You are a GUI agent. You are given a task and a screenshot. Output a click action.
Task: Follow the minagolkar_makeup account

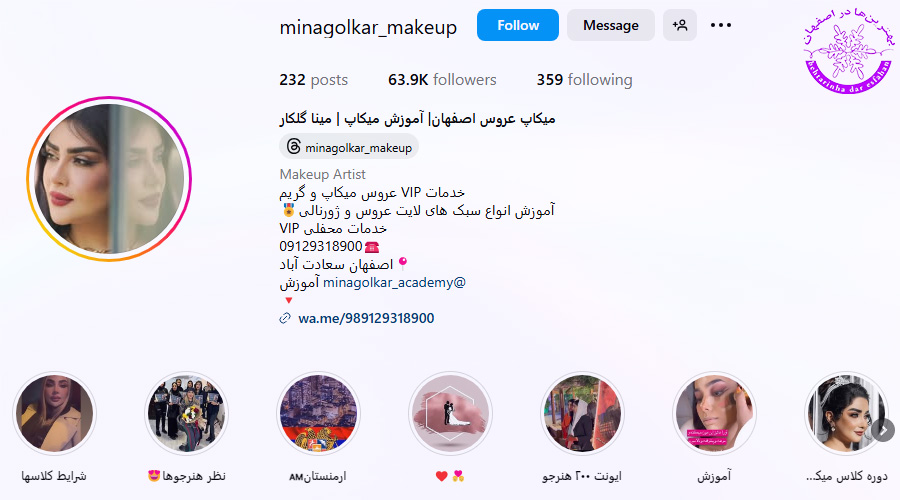[518, 25]
